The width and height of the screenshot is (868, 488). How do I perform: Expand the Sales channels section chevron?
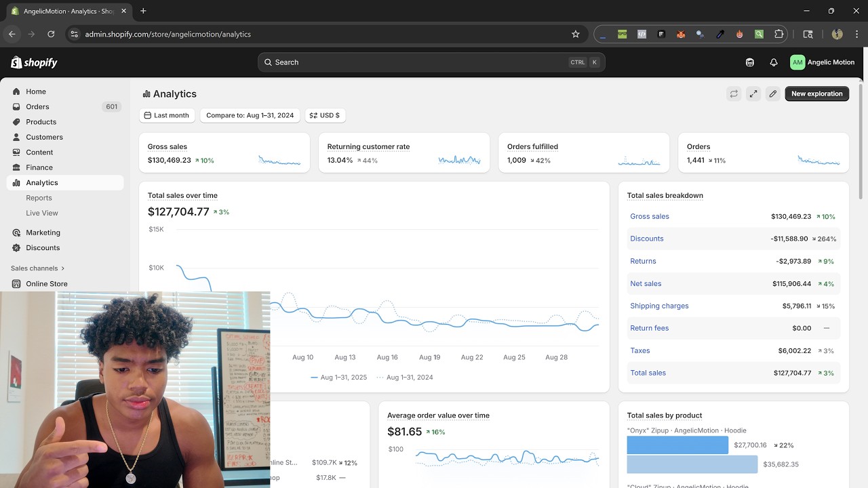pyautogui.click(x=63, y=268)
